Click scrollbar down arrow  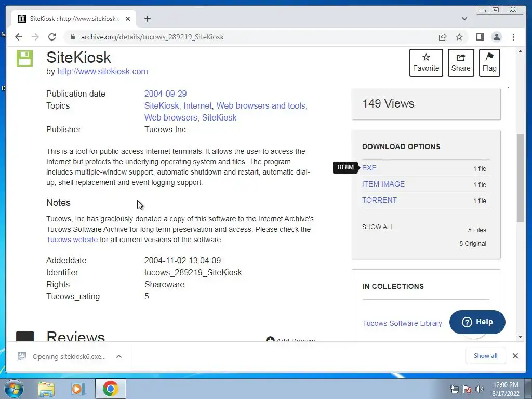pos(520,337)
